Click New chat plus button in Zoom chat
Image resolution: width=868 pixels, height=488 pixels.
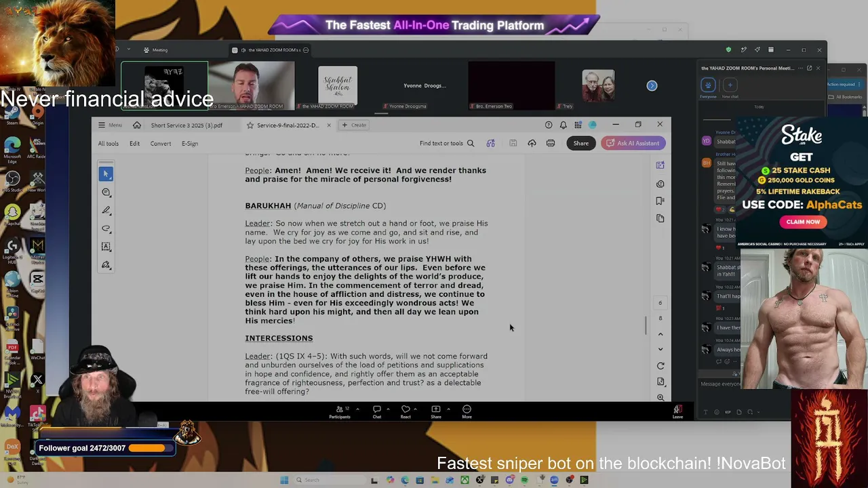click(x=730, y=85)
